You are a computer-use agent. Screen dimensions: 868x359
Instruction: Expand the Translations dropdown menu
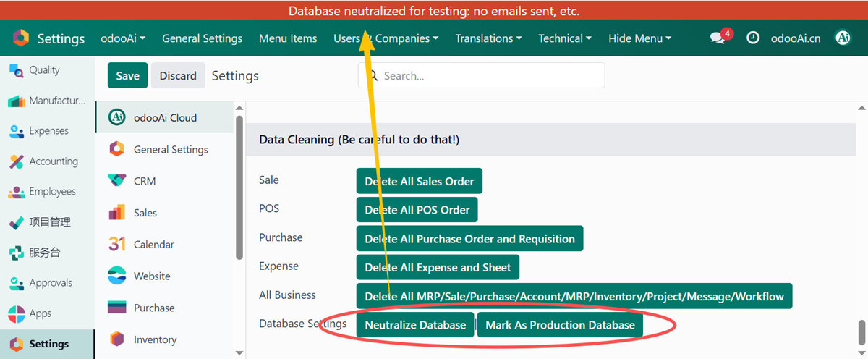488,38
